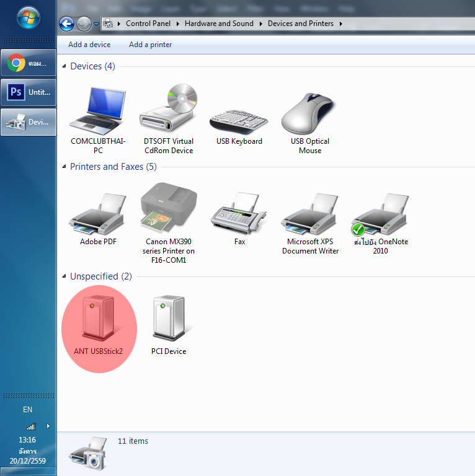Click Add a printer
Image resolution: width=475 pixels, height=476 pixels.
coord(150,45)
